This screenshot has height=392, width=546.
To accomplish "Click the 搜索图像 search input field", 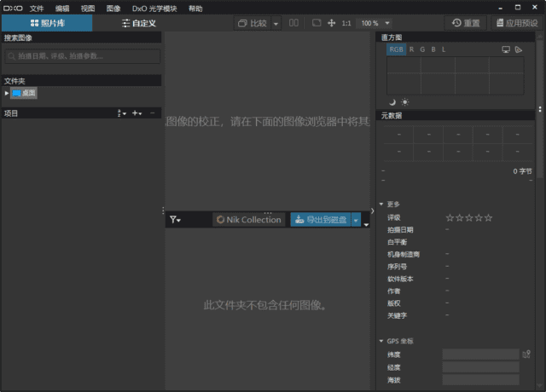I will click(x=82, y=56).
